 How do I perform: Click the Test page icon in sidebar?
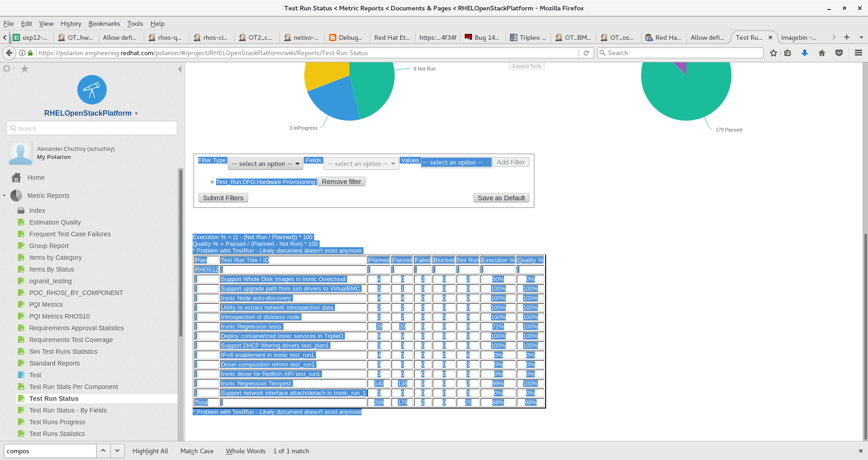[x=21, y=375]
